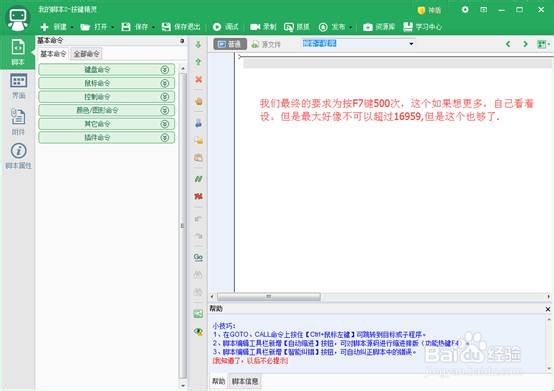Expand 键盘命令 keyboard commands group
The width and height of the screenshot is (554, 391).
pos(106,70)
